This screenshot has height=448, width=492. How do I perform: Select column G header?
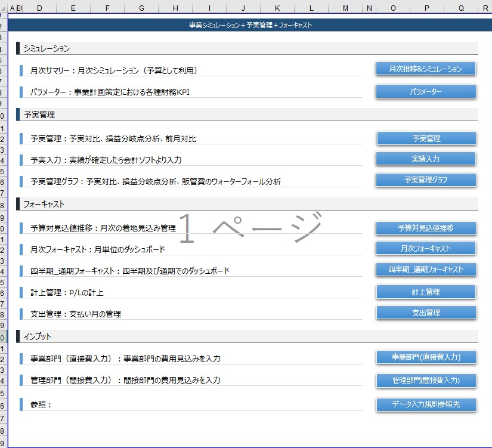click(x=141, y=8)
